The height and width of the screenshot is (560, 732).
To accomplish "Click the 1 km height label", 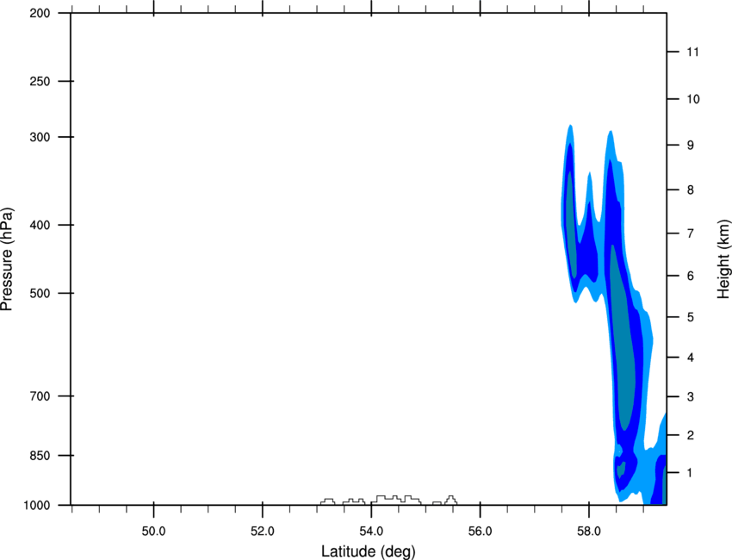I will pyautogui.click(x=691, y=473).
